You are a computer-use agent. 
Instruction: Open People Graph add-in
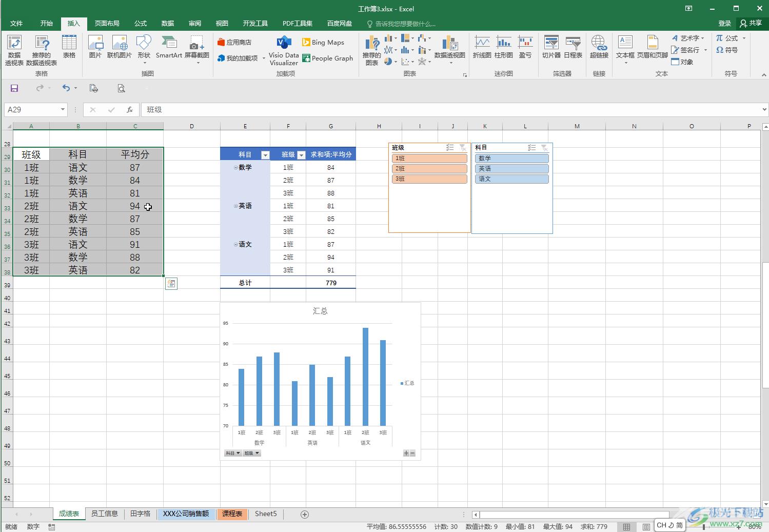(x=328, y=58)
